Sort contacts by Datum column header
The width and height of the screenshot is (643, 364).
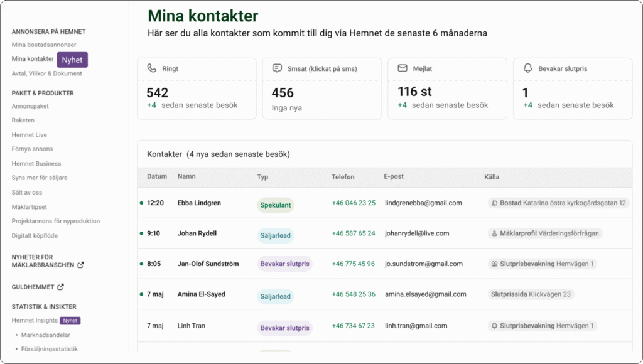point(157,177)
